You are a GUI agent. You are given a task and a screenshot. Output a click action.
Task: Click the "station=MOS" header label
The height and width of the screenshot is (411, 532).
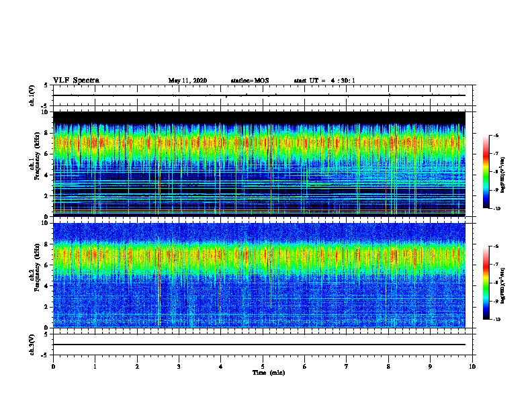[250, 81]
